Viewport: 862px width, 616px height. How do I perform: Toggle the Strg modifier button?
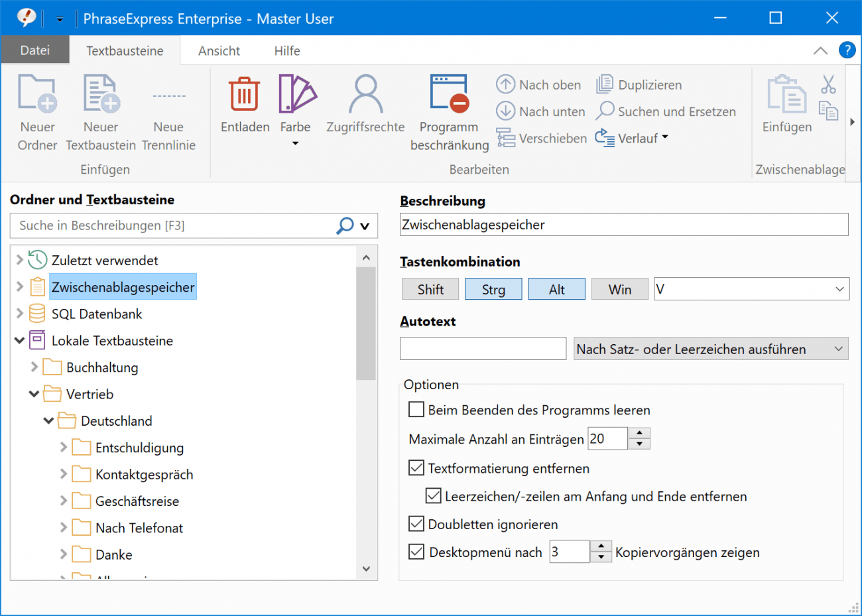493,289
